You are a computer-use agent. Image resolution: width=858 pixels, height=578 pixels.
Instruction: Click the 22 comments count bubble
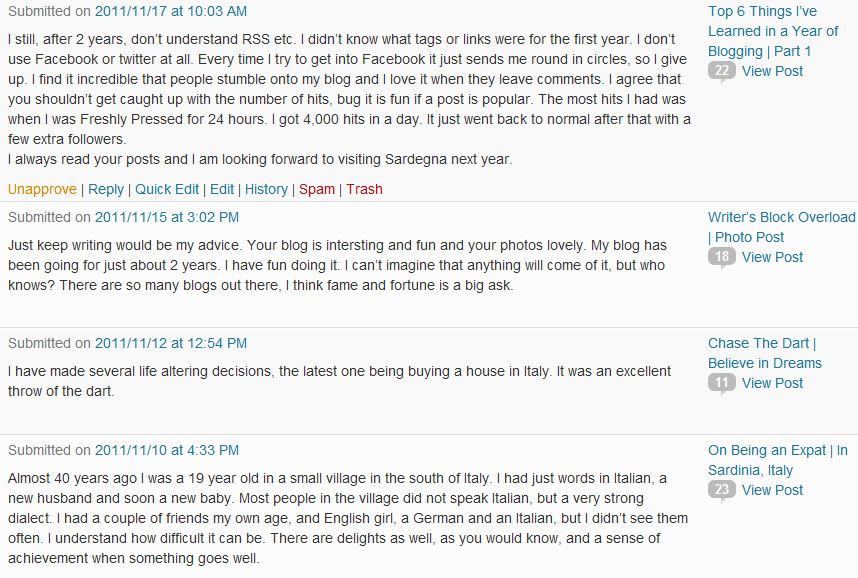click(x=721, y=70)
